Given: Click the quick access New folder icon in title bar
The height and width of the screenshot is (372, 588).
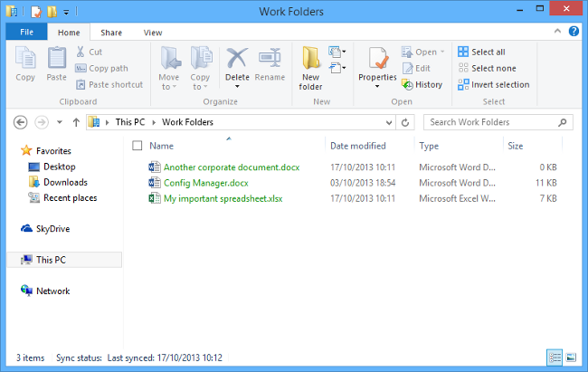Looking at the screenshot, I should point(52,12).
